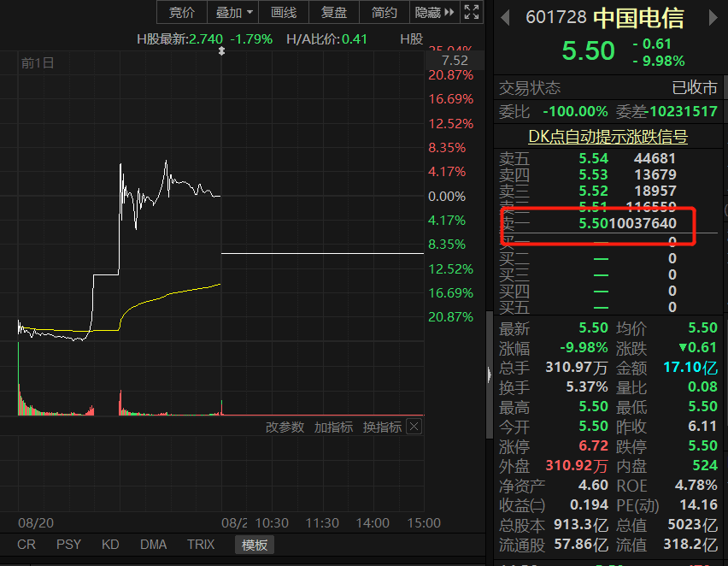Open the 复盘 replay function
728x566 pixels.
(x=334, y=12)
